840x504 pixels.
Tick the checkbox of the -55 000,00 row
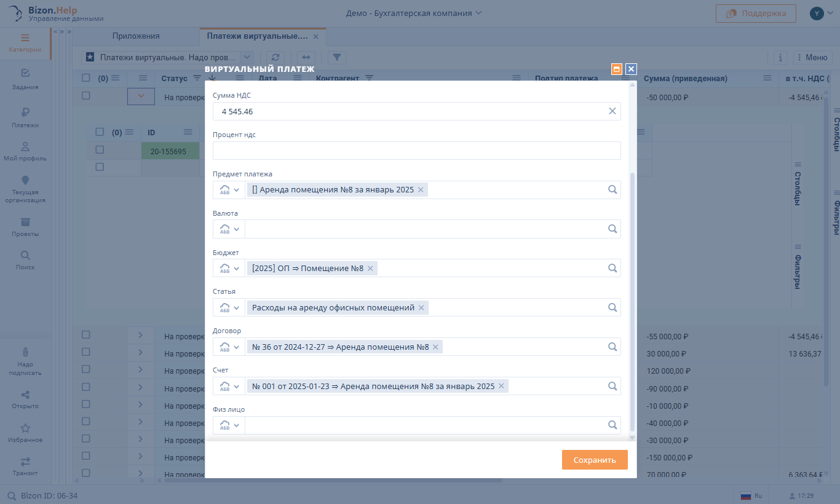pos(86,334)
